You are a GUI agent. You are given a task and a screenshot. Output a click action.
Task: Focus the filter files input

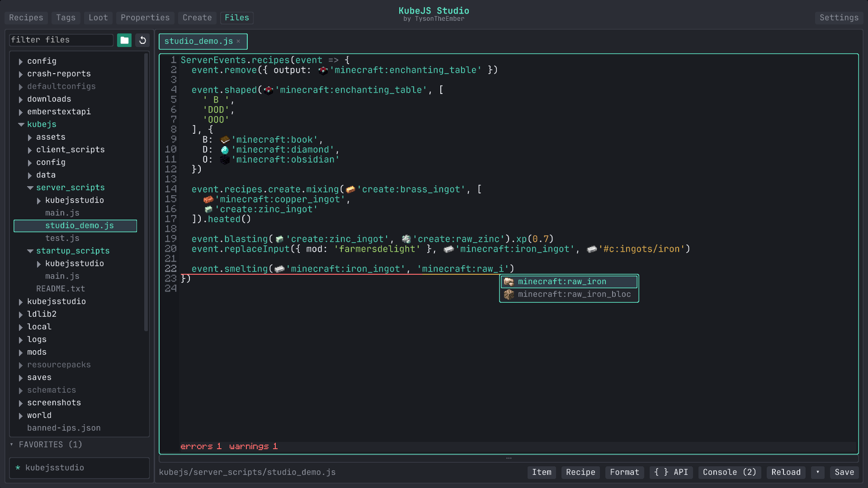61,40
